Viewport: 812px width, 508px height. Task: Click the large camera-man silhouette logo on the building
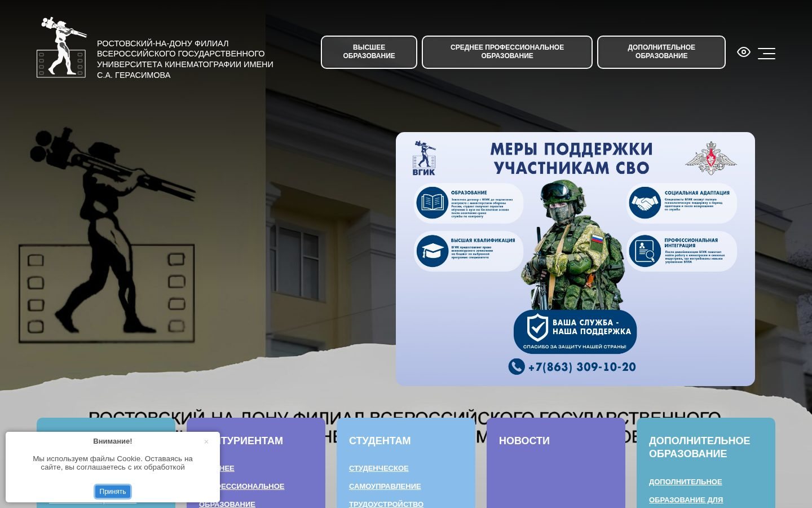[107, 234]
